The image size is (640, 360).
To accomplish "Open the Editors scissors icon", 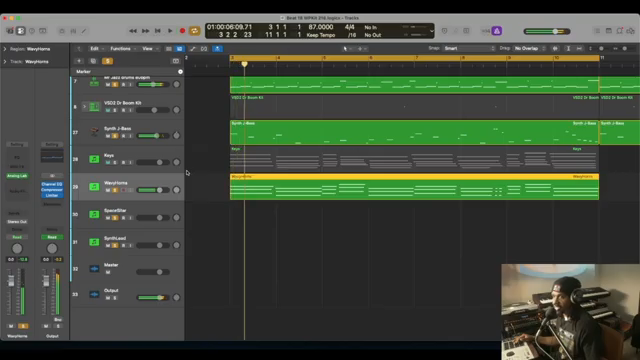I will tap(84, 31).
